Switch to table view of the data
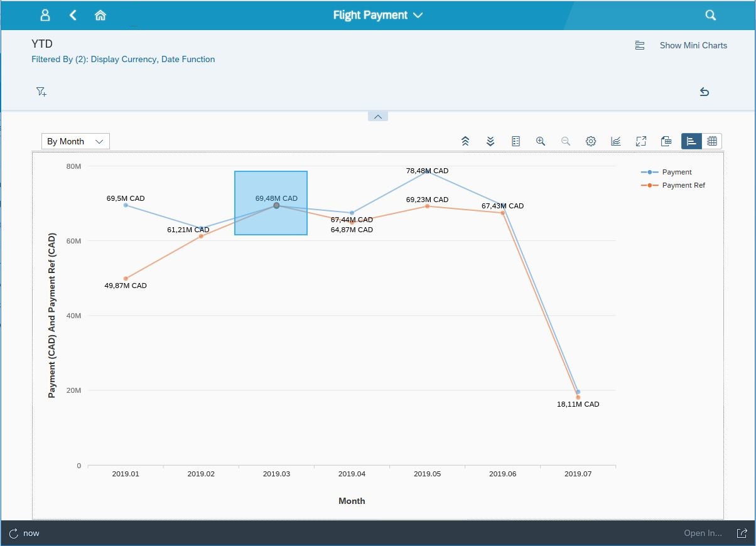Viewport: 756px width, 546px height. click(x=713, y=141)
